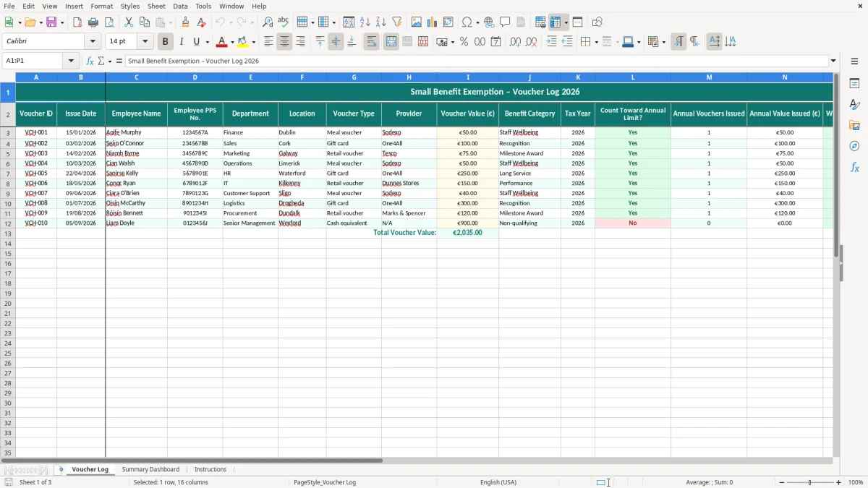Adjust the zoom slider in status bar

click(809, 482)
